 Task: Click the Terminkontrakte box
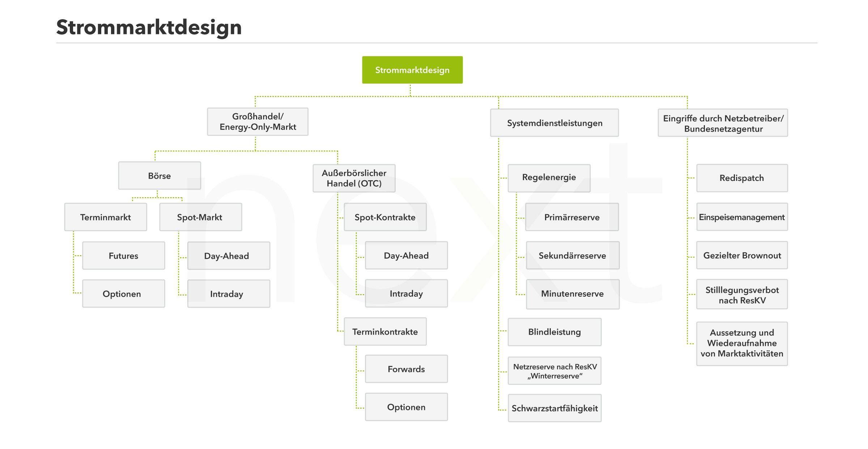coord(385,332)
